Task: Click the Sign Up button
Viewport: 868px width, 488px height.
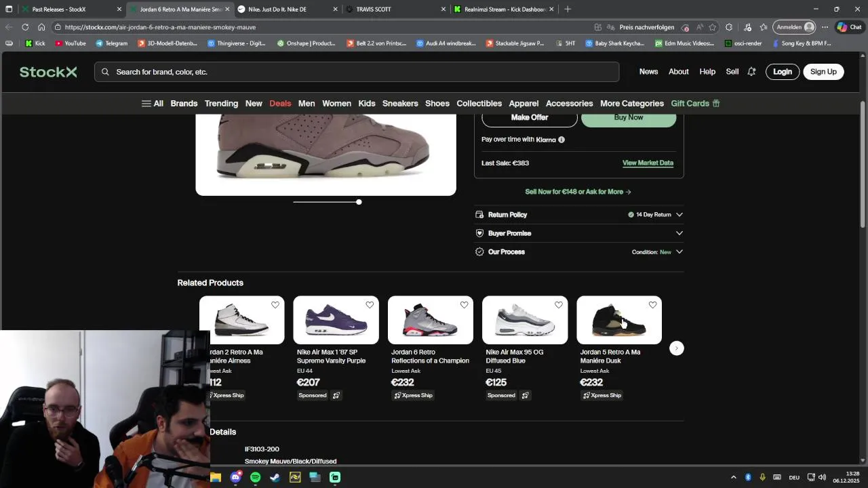Action: tap(823, 72)
